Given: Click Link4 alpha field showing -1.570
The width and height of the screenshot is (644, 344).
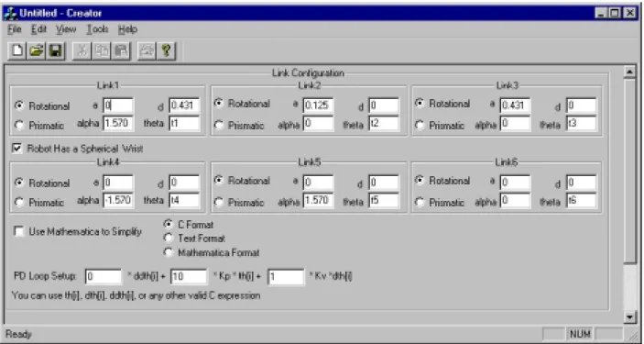Looking at the screenshot, I should pos(118,200).
